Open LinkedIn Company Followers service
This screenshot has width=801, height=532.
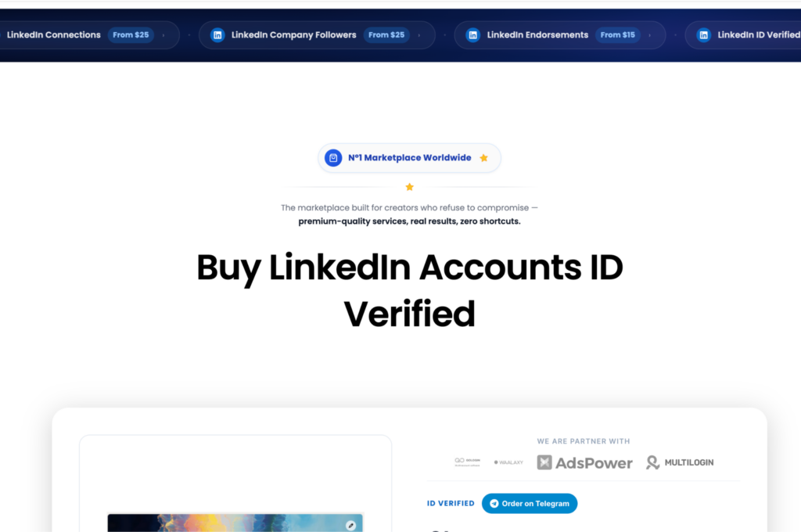294,35
